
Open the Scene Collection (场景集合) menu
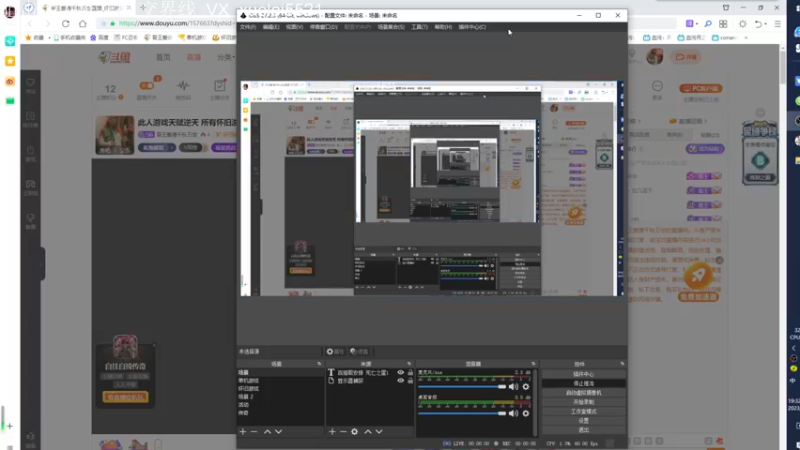tap(391, 27)
